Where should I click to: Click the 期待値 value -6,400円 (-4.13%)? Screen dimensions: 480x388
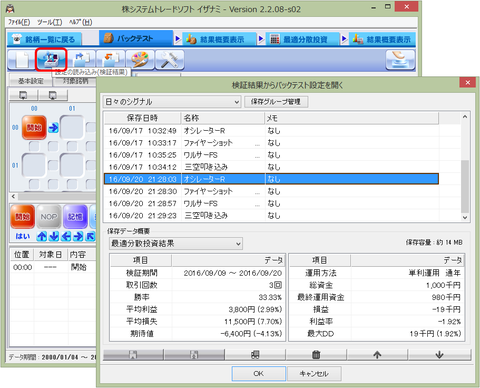[251, 334]
